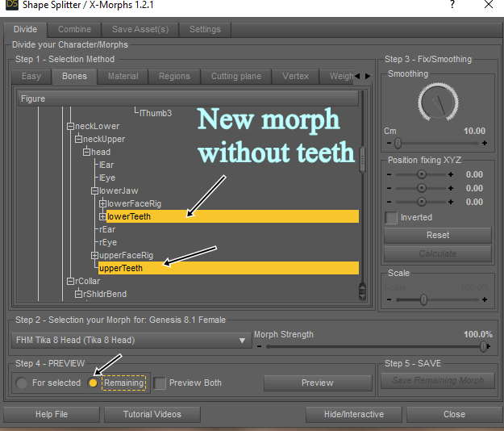Select the lEar bone row
Screen dimensions: 504x431
point(106,165)
